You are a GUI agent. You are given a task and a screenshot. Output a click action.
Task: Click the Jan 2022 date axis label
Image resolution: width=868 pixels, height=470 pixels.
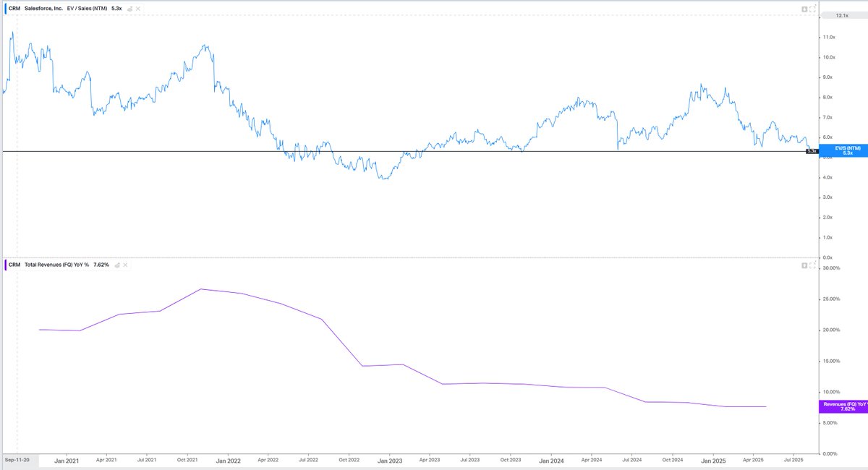pos(229,459)
